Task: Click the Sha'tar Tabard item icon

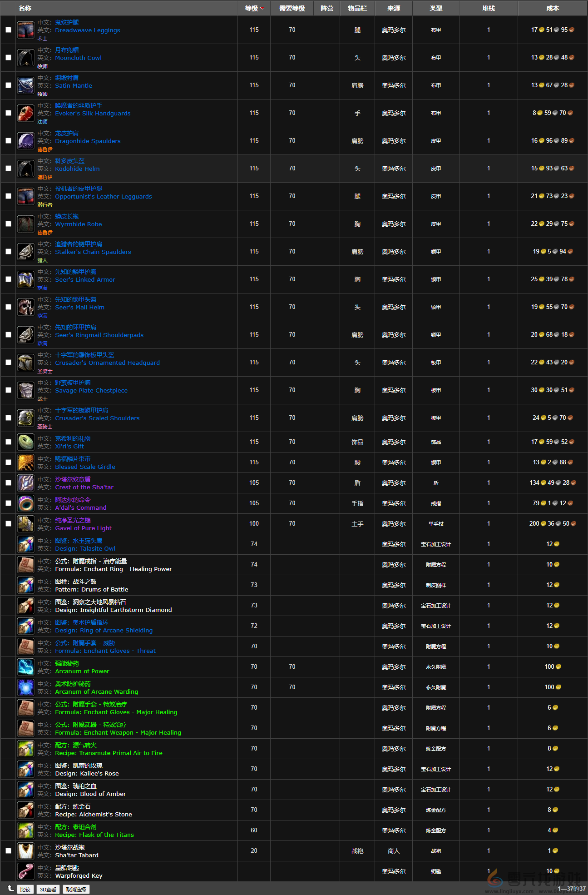Action: pos(26,851)
